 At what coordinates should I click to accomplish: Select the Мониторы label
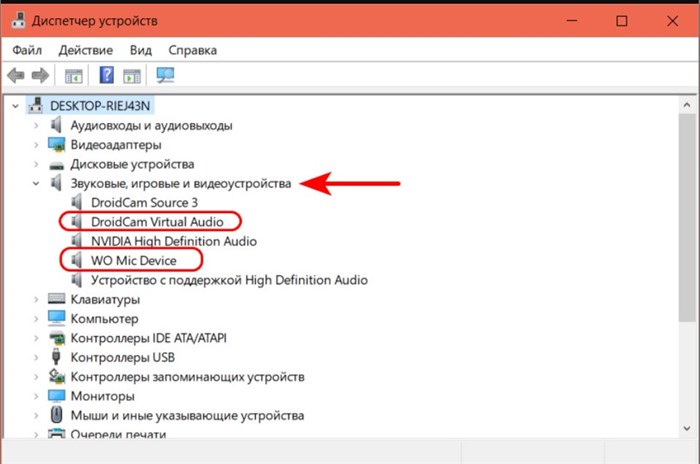[103, 396]
